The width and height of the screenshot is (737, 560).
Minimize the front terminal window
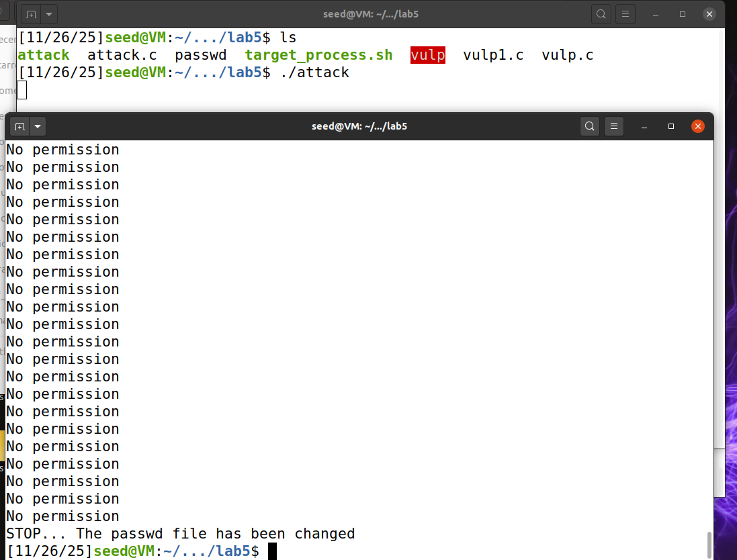644,126
